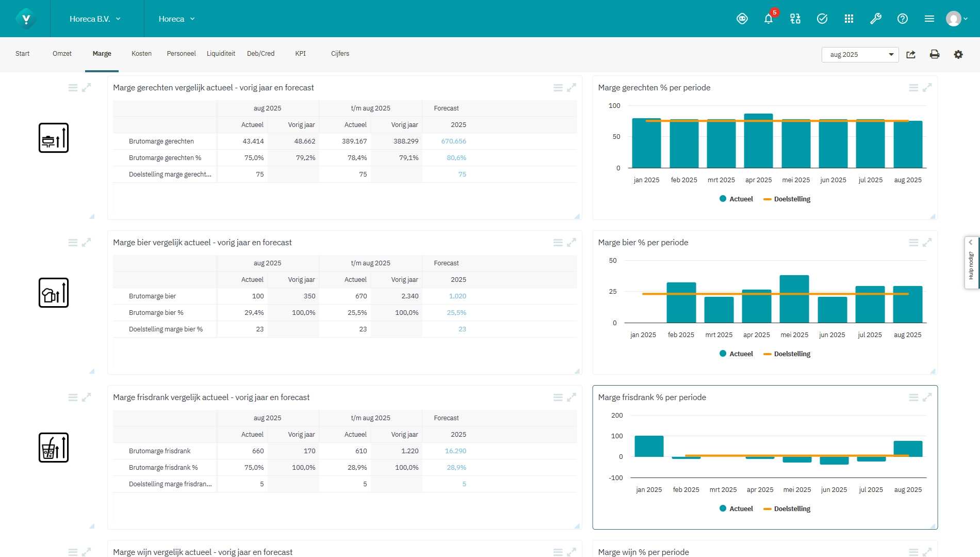This screenshot has width=980, height=557.
Task: Click the wrench tools icon
Action: coord(875,19)
